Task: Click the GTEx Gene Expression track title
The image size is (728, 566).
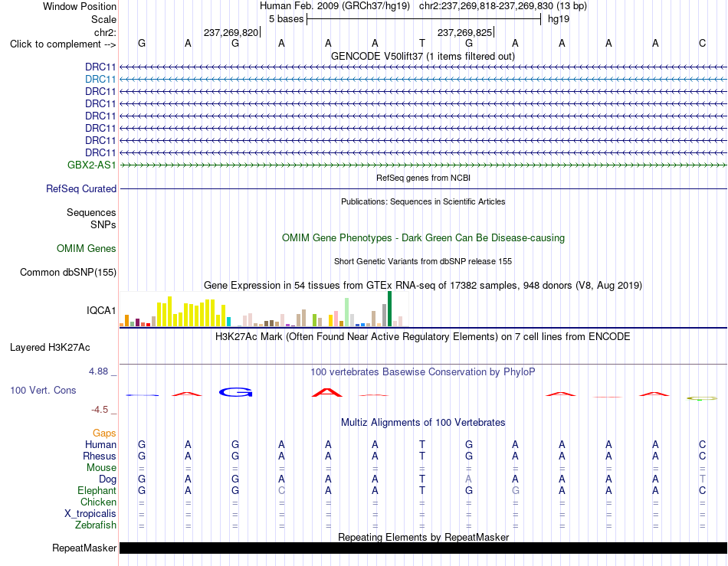Action: (x=423, y=286)
